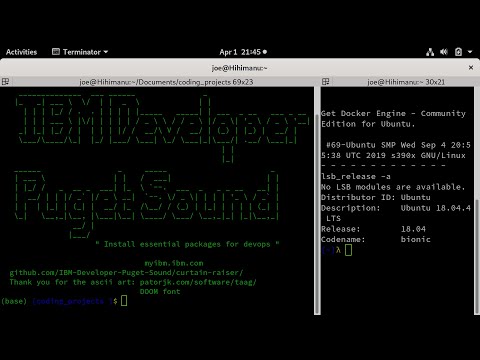Image resolution: width=480 pixels, height=360 pixels.
Task: Click the (base) coding_projects prompt cursor
Action: pyautogui.click(x=124, y=301)
